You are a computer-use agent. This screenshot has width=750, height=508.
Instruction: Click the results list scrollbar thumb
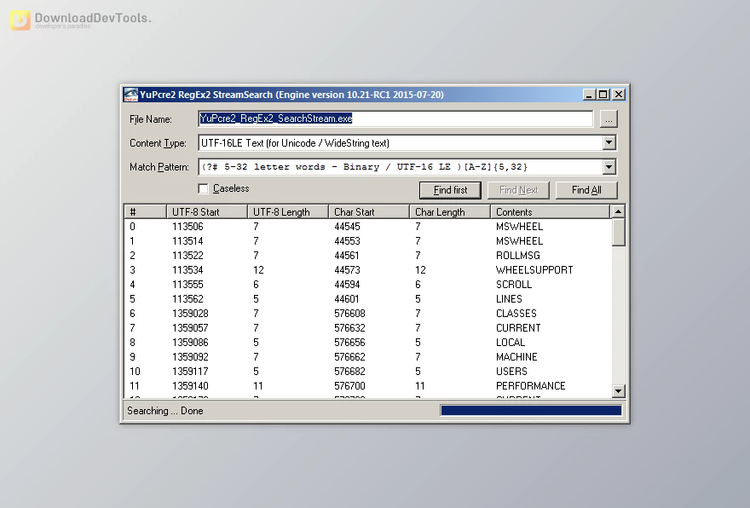pos(618,232)
